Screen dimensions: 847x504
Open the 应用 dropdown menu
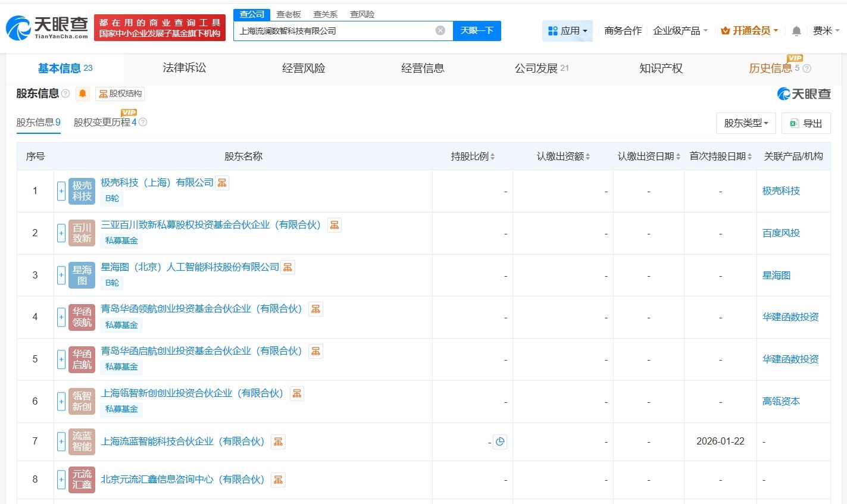click(567, 31)
